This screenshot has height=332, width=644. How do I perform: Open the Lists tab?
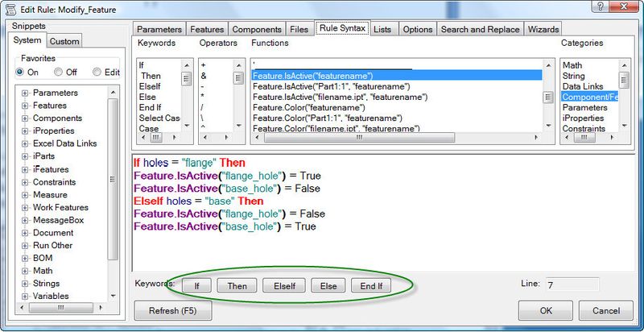382,29
